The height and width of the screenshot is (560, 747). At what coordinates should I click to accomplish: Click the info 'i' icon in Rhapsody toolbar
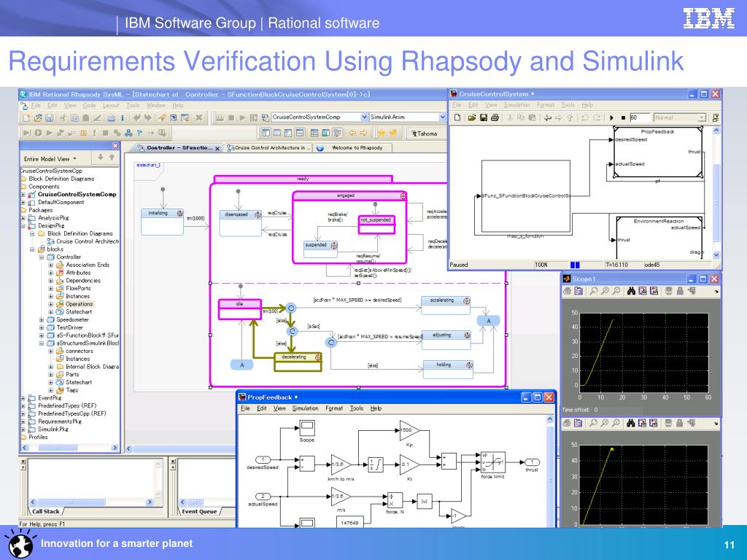(x=123, y=117)
